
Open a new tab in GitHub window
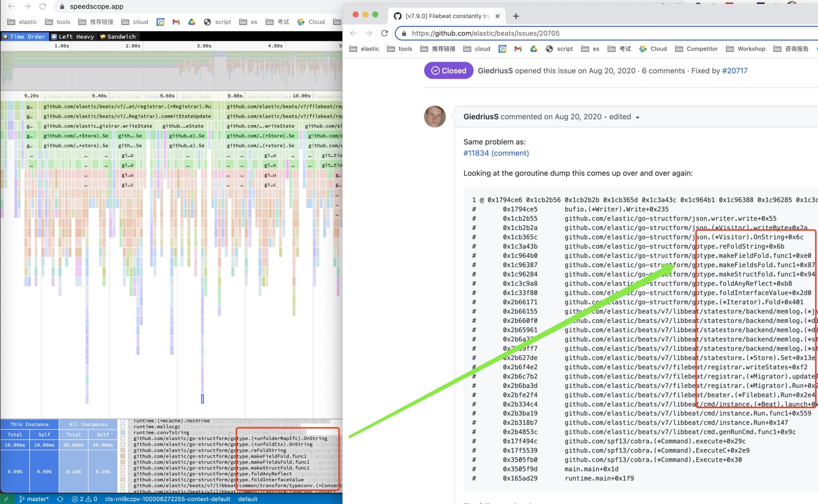click(x=516, y=16)
